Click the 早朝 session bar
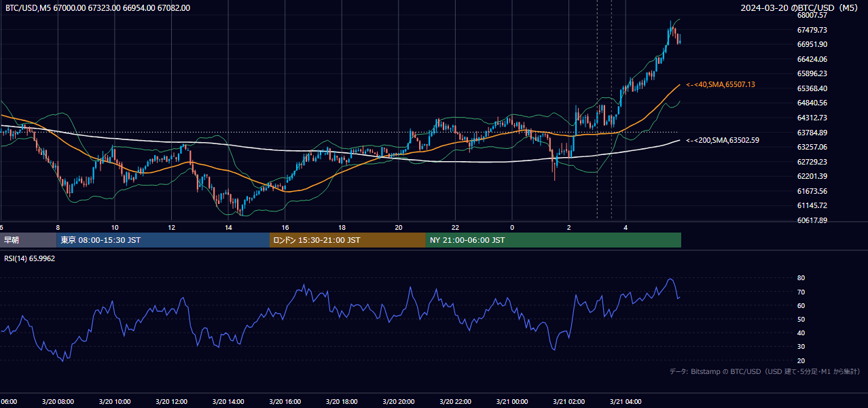This screenshot has width=868, height=408. [29, 240]
